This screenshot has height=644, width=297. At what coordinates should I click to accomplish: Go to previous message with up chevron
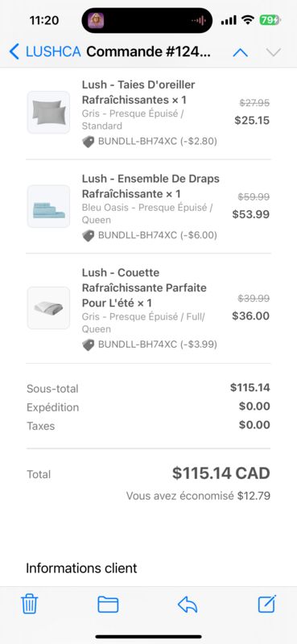[x=241, y=52]
